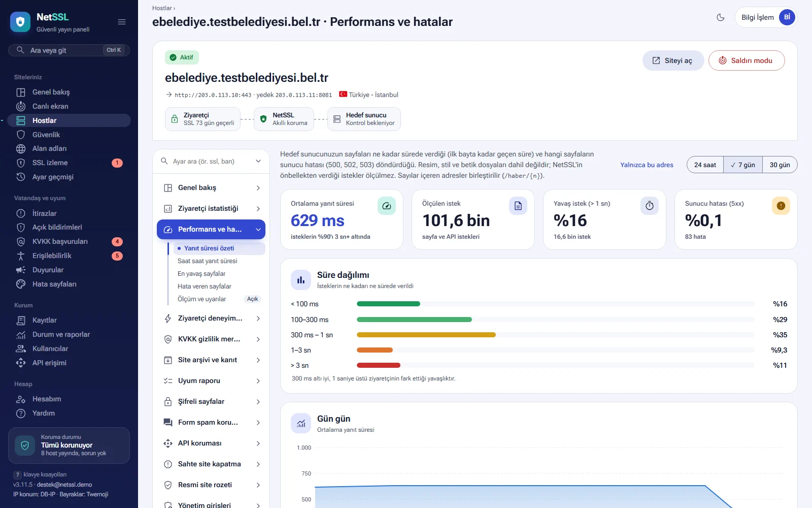The image size is (812, 508).
Task: Click the stopwatch icon on Yavaş istek card
Action: (x=650, y=206)
